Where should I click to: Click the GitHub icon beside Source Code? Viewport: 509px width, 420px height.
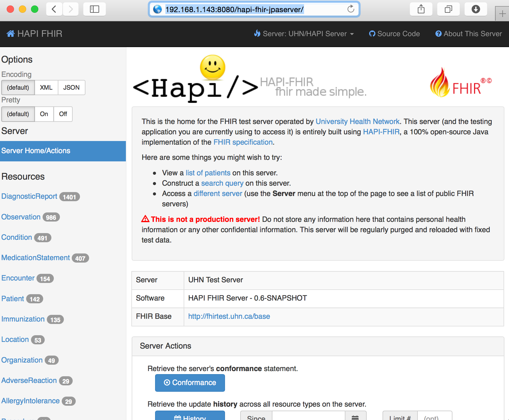tap(372, 34)
